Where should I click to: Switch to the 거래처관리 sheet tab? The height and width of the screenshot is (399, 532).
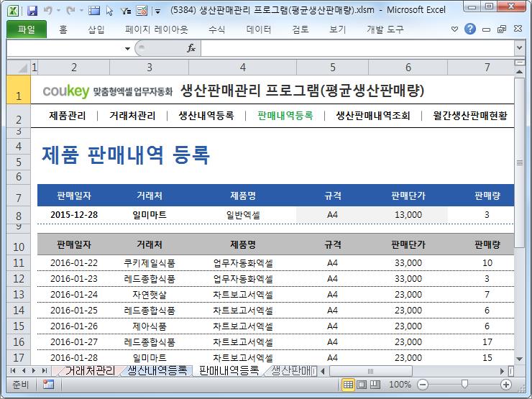pos(90,370)
